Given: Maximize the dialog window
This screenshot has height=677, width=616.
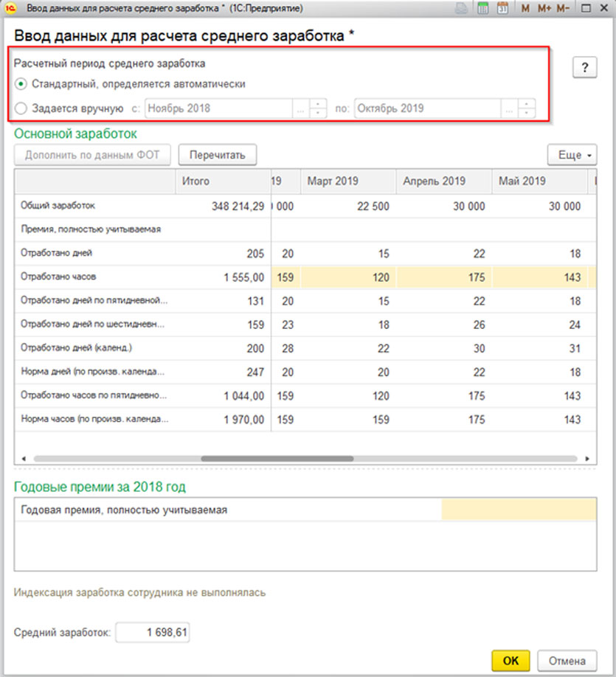Looking at the screenshot, I should click(586, 8).
